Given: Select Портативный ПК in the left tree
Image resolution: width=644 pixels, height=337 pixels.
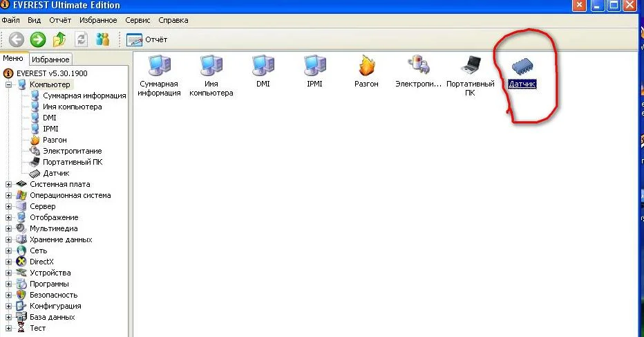Looking at the screenshot, I should point(73,162).
